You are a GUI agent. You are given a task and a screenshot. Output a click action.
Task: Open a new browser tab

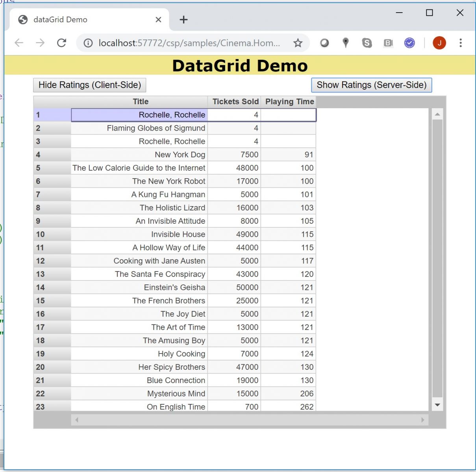point(183,20)
